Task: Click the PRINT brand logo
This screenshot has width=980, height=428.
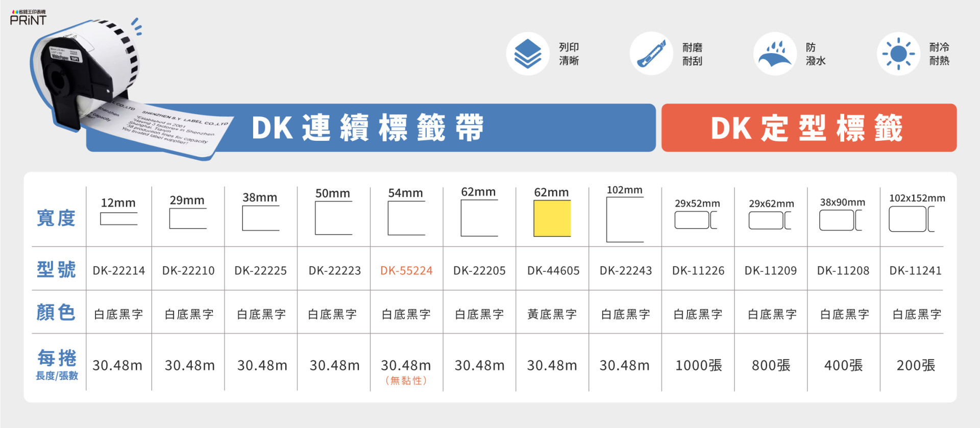Action: [x=29, y=17]
